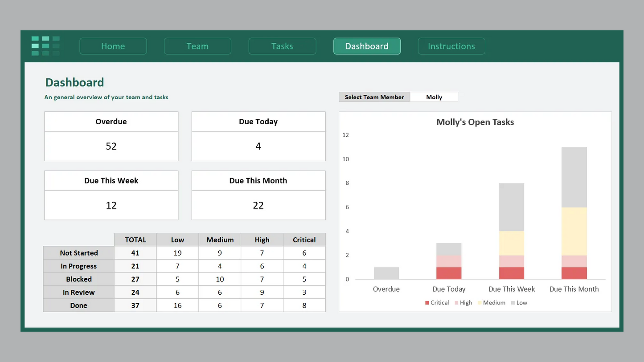Open the Select Team Member dropdown showing Molly

point(434,97)
